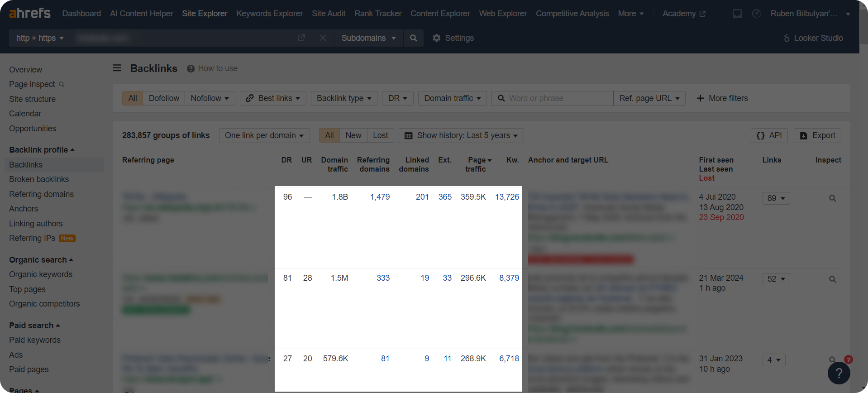Open the One link per domain dropdown

pos(264,135)
